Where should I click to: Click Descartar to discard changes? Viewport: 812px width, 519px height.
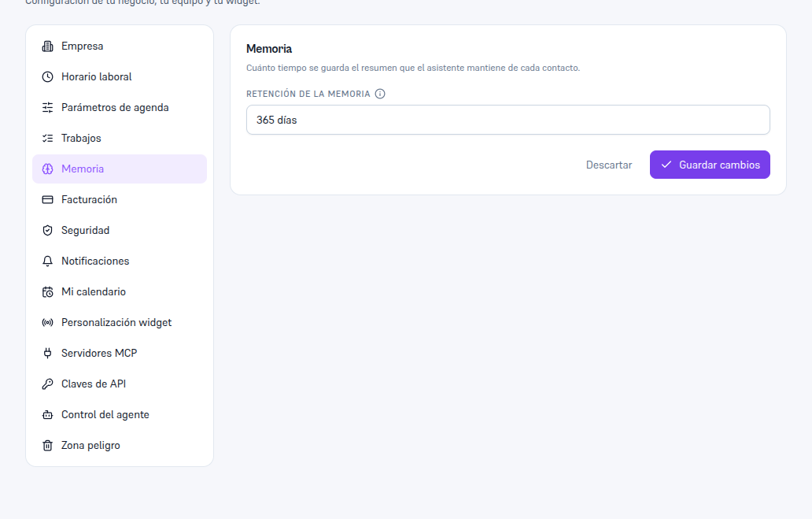(609, 165)
